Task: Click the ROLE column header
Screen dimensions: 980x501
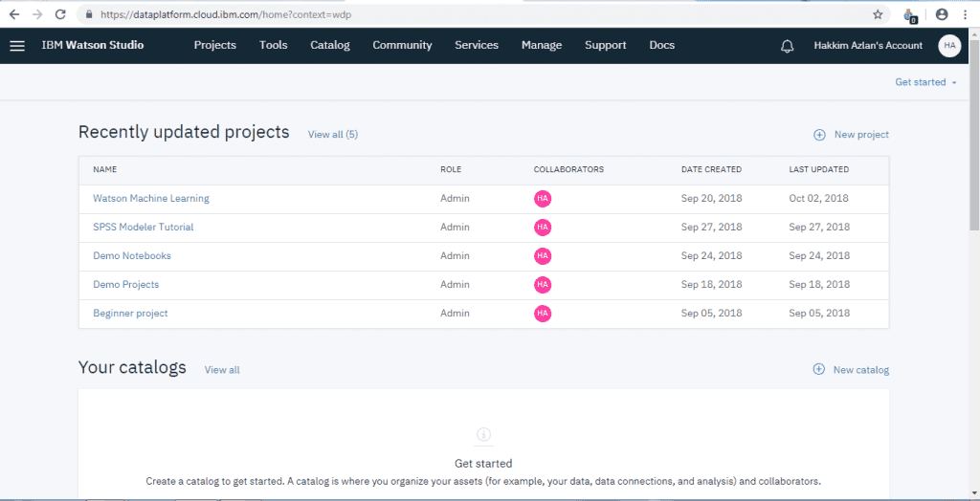Action: pos(451,169)
